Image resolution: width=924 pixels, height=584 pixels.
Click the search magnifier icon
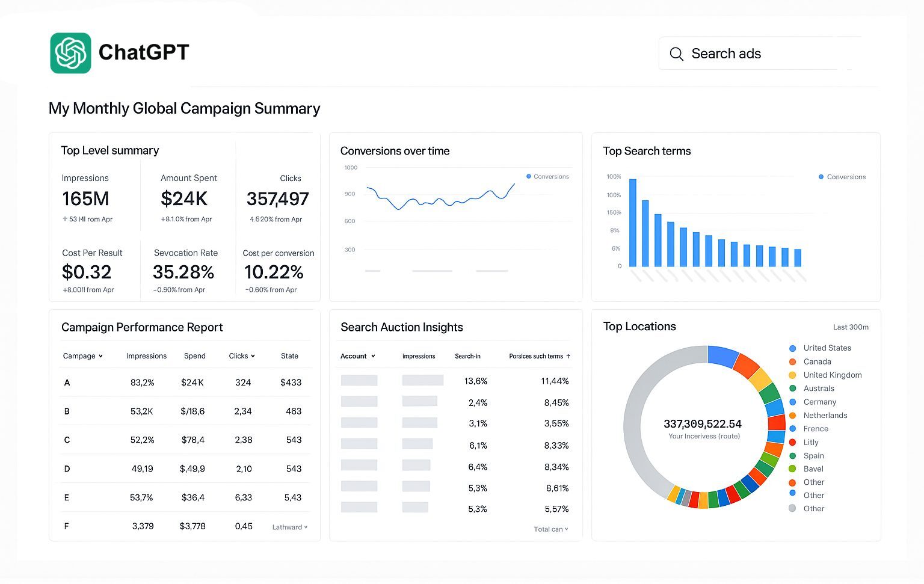(x=676, y=54)
